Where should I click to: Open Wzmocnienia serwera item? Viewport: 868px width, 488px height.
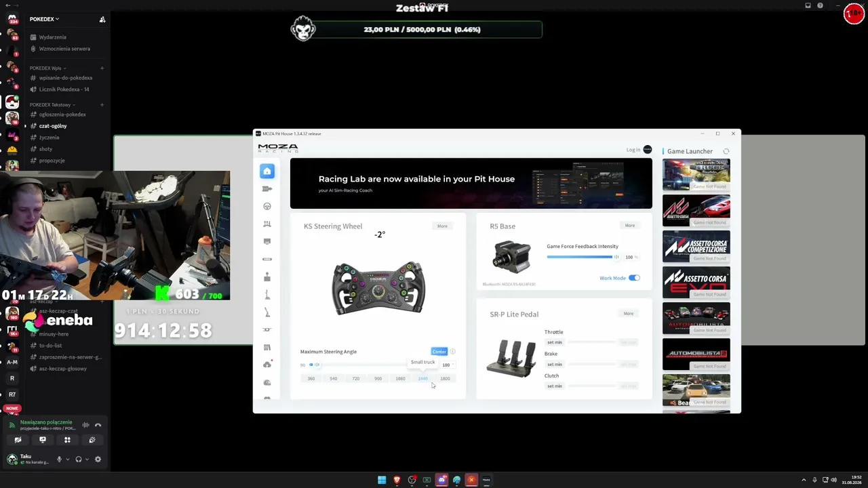61,49
